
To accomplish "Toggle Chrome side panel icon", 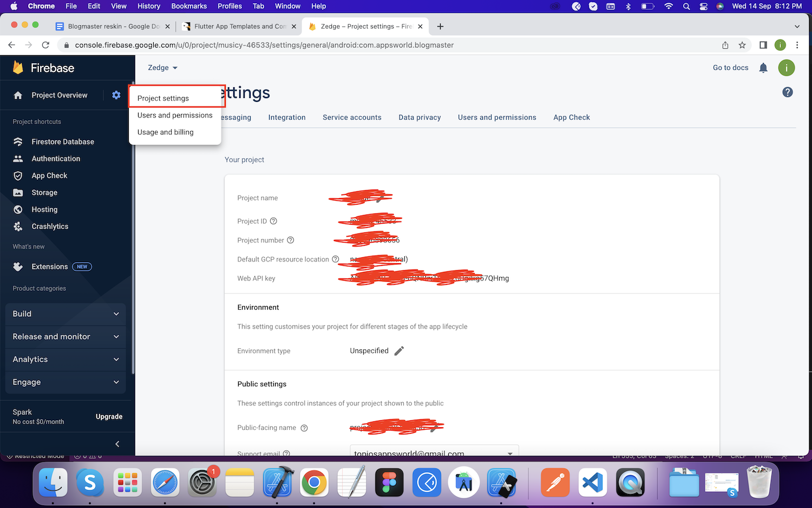I will pos(763,45).
